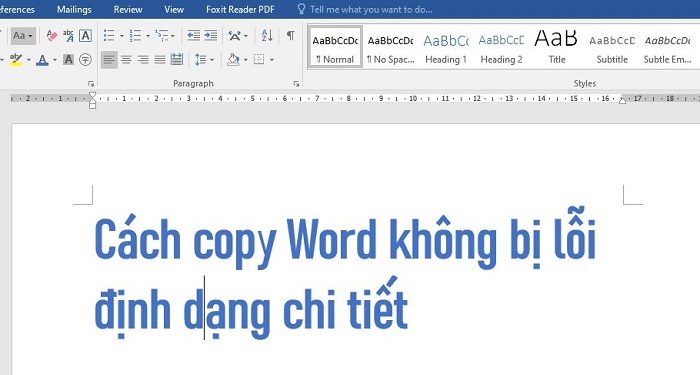The height and width of the screenshot is (375, 700).
Task: Apply the borders button
Action: [259, 59]
